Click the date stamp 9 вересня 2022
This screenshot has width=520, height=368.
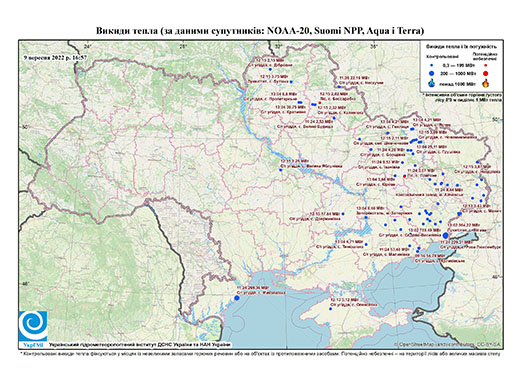coord(55,57)
